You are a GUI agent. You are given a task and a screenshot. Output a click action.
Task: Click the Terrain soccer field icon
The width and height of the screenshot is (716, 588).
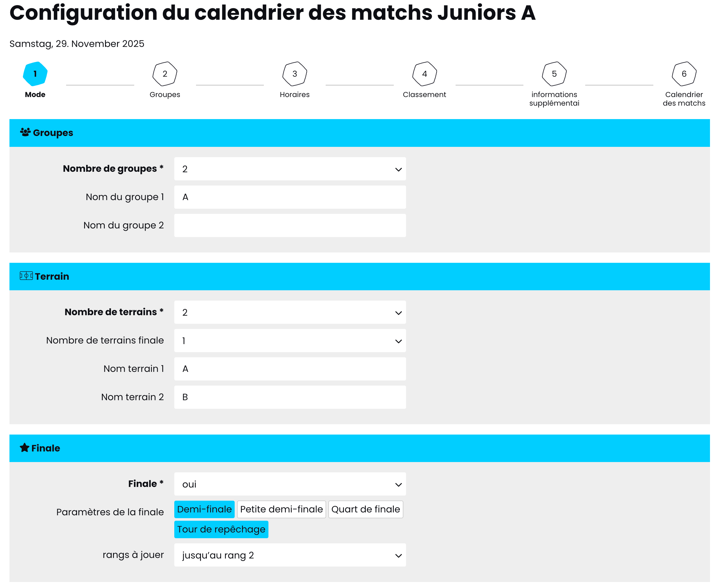click(x=26, y=276)
